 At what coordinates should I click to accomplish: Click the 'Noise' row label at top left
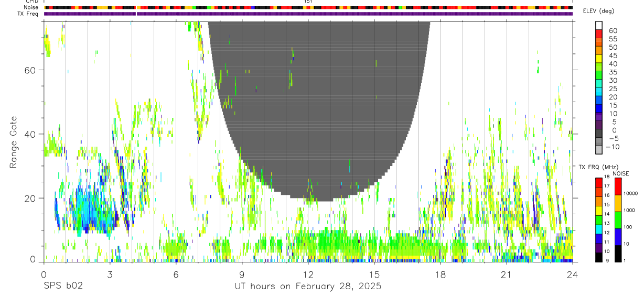pos(31,7)
